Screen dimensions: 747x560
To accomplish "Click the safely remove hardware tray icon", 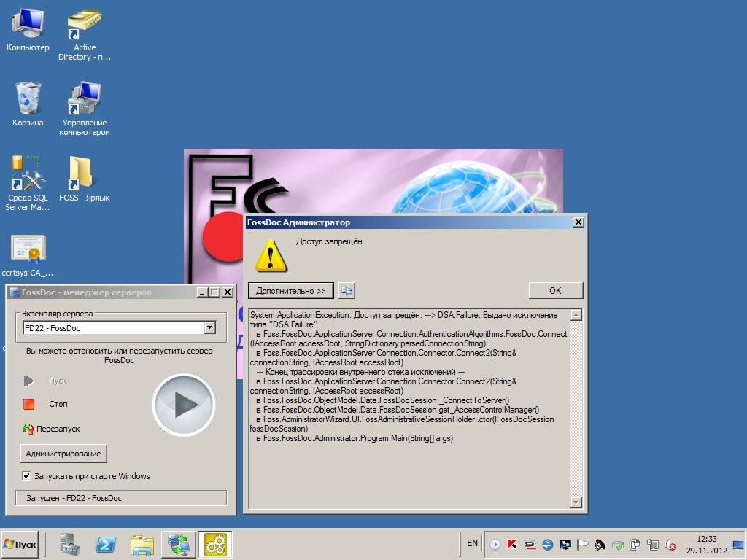I will pyautogui.click(x=617, y=544).
